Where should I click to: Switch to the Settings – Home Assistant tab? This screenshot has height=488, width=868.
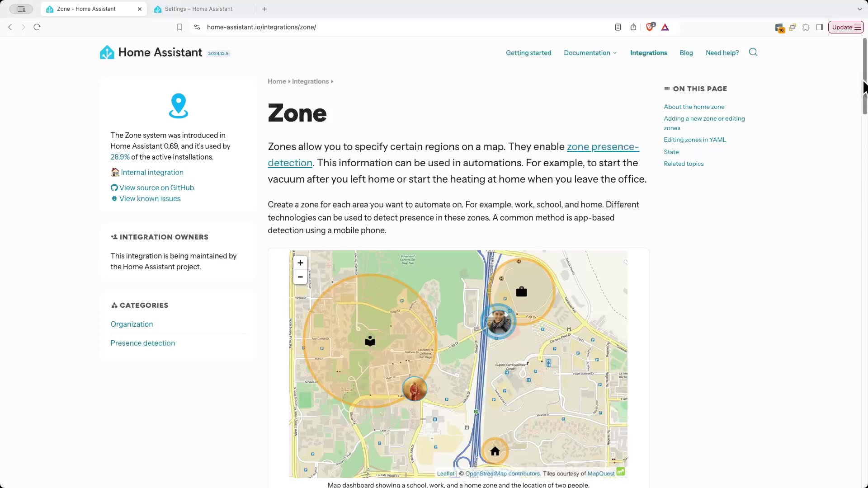pos(199,9)
